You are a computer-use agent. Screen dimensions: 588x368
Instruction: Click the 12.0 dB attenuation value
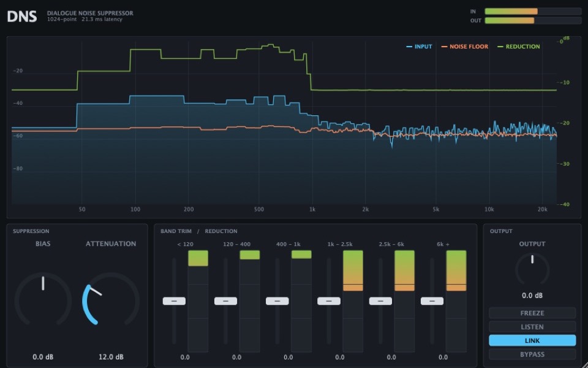(x=111, y=357)
